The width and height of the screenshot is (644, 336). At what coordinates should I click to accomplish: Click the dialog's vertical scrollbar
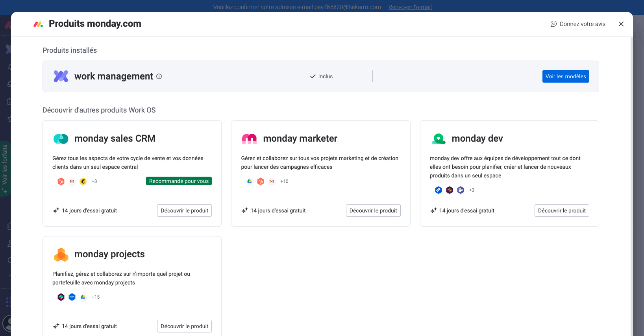click(x=631, y=186)
